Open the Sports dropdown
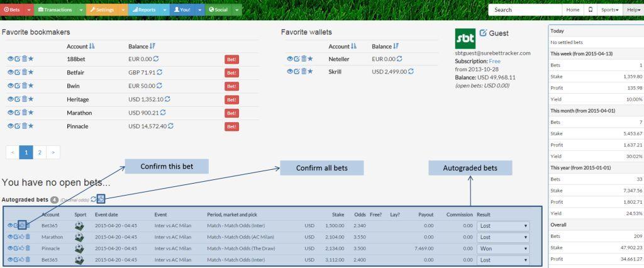 click(x=610, y=10)
